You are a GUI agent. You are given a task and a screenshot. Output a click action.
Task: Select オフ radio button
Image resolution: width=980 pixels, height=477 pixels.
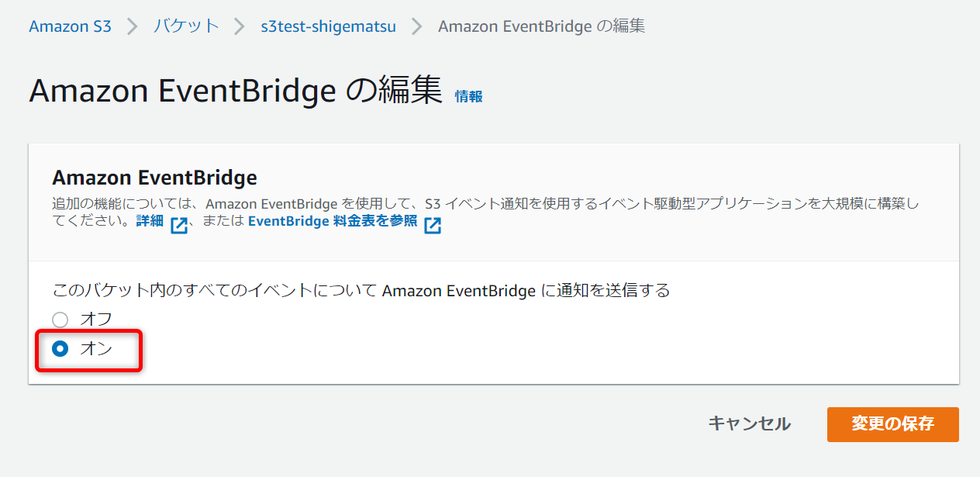60,319
